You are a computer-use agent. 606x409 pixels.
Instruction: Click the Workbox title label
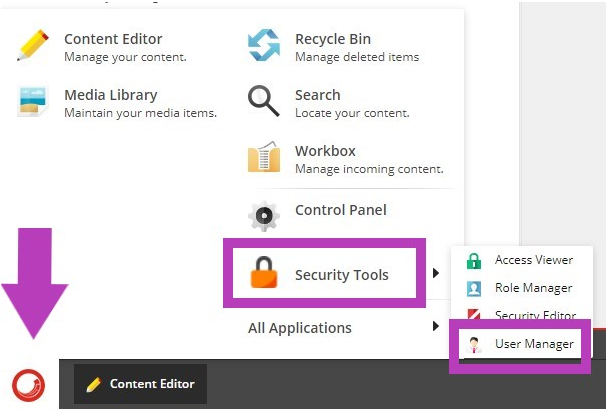point(325,151)
